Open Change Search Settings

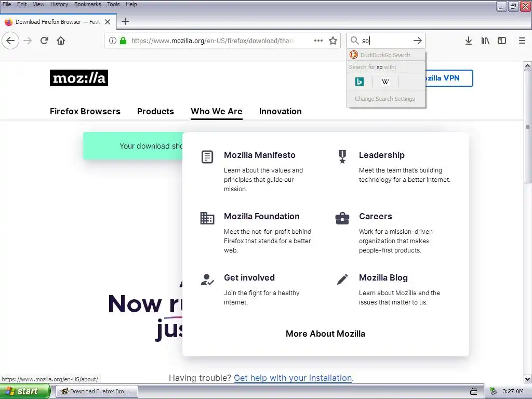click(386, 99)
